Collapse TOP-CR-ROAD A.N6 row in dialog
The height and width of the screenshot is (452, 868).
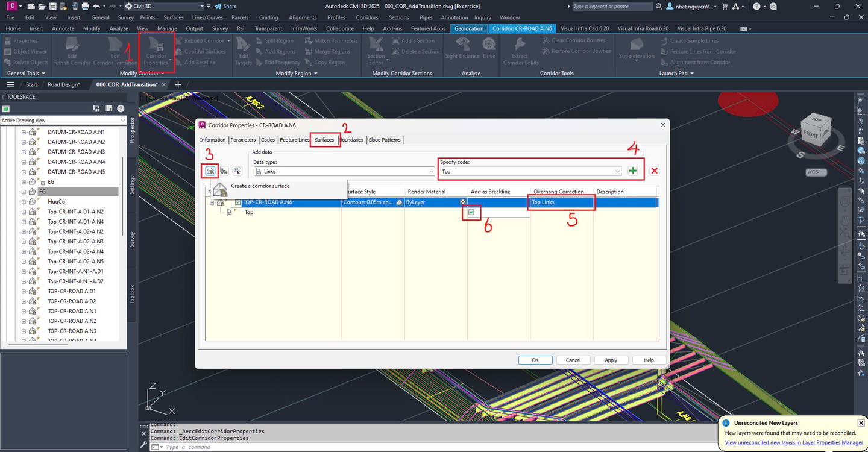[x=212, y=202]
